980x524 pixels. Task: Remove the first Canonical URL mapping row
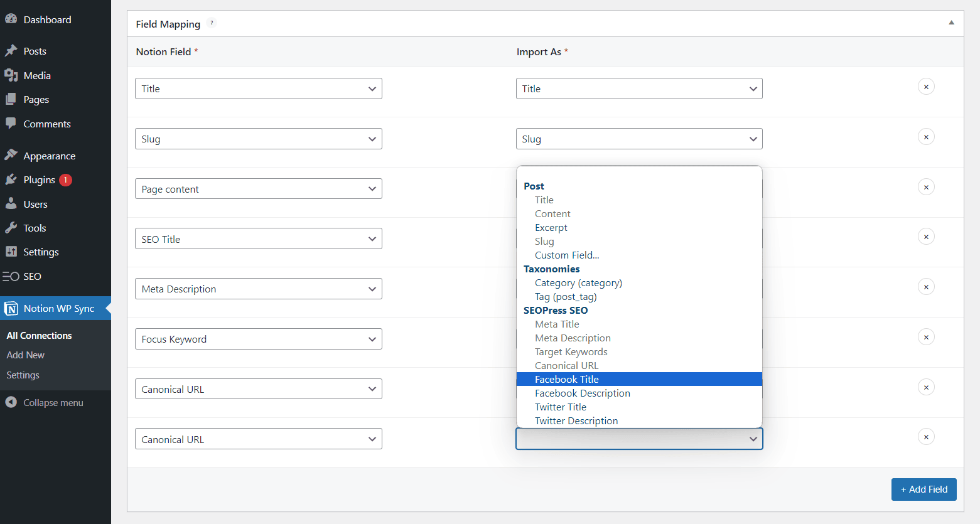pyautogui.click(x=926, y=387)
